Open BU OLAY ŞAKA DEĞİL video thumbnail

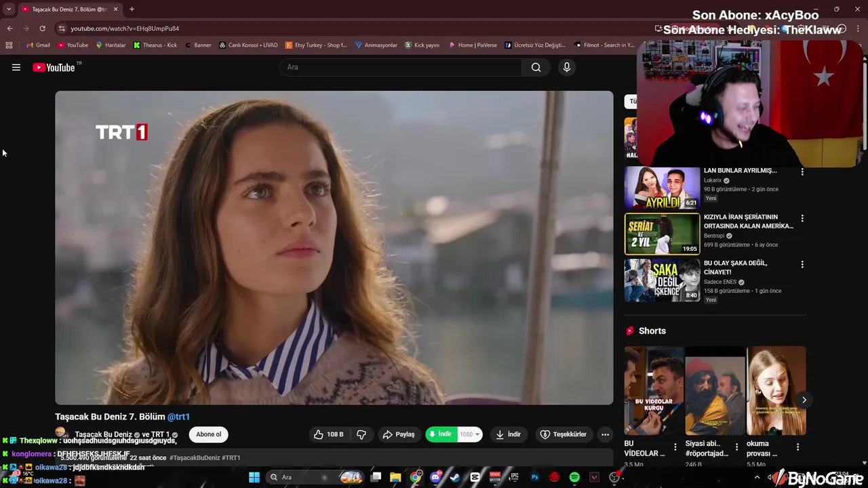coord(662,280)
